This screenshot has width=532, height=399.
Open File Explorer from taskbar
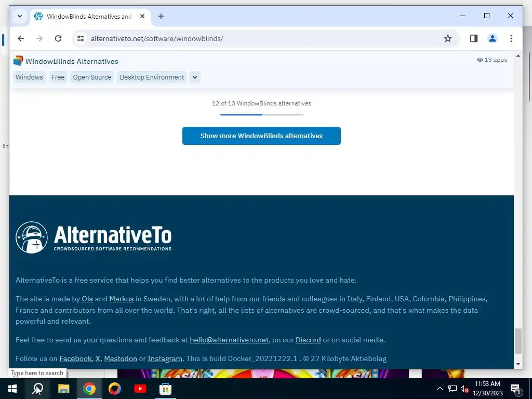point(63,389)
